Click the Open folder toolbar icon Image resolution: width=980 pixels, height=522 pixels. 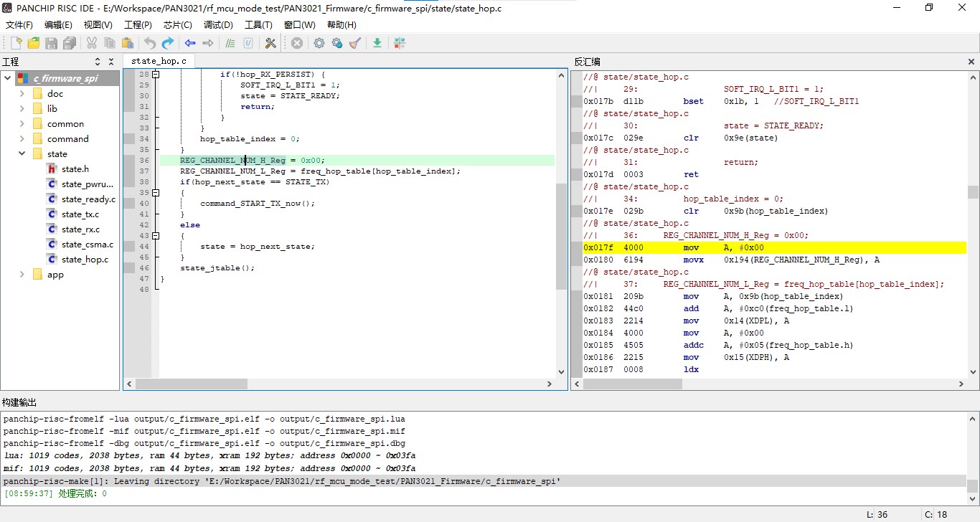(33, 43)
